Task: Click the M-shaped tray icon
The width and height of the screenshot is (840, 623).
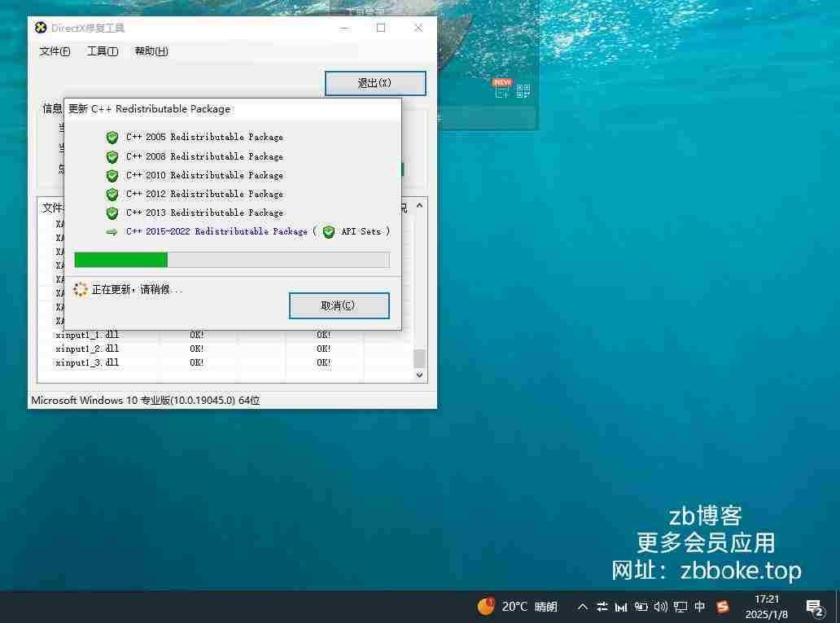Action: [x=621, y=607]
